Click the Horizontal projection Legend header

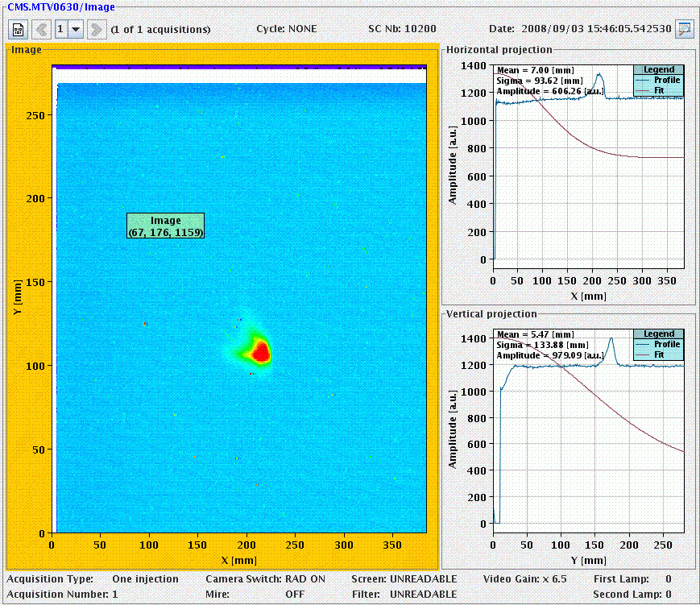pos(659,69)
